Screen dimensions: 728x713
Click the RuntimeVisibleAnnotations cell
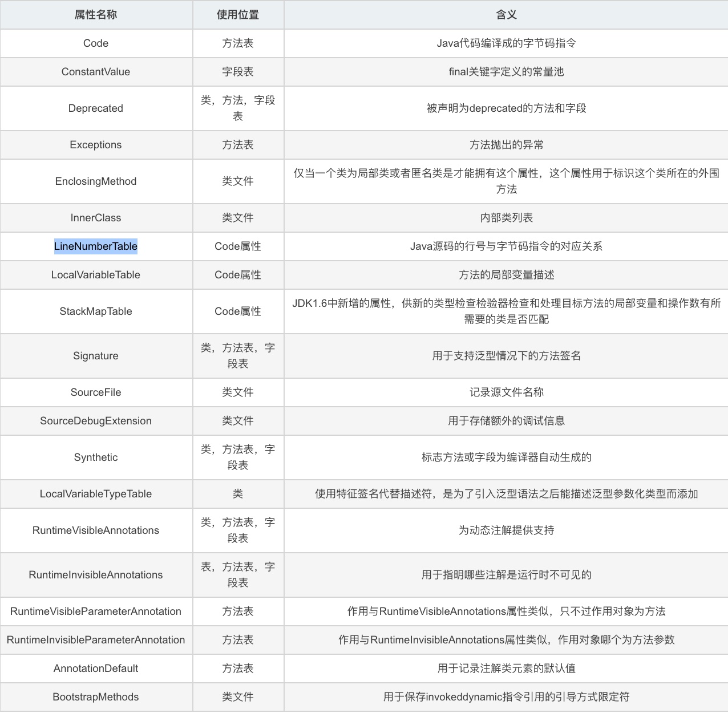[x=96, y=530]
